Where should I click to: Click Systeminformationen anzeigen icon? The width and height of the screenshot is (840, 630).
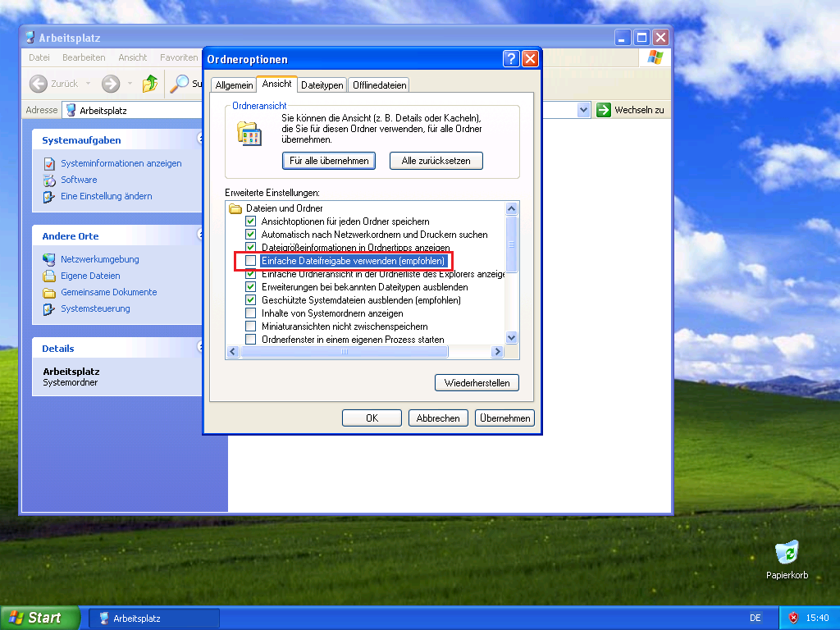click(49, 163)
